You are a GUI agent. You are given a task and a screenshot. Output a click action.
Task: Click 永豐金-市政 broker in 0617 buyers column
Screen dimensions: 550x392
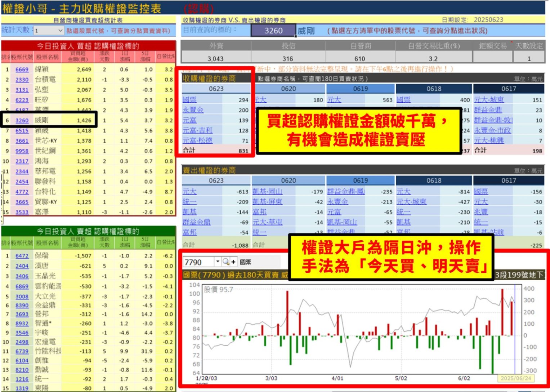(x=492, y=130)
